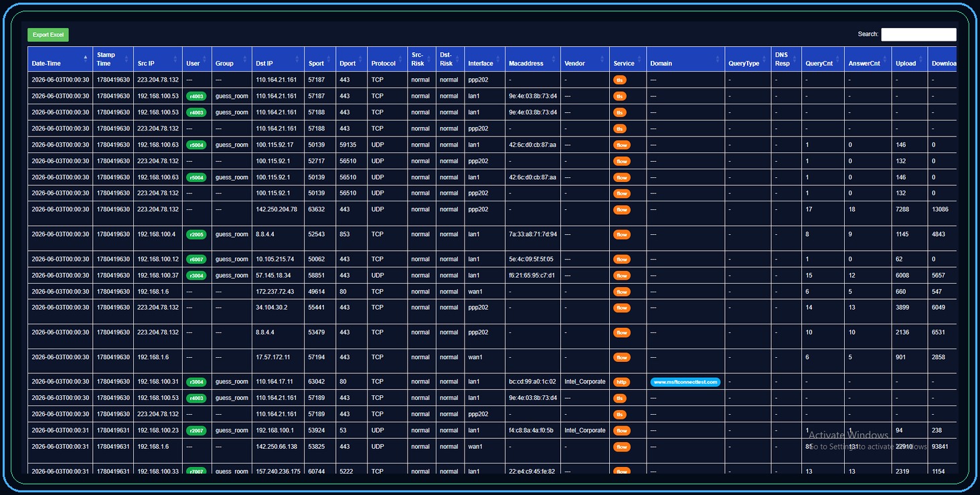Viewport: 980px width, 495px height.
Task: Select MAC address bc:cd:99:a0:1c:02
Action: 532,381
